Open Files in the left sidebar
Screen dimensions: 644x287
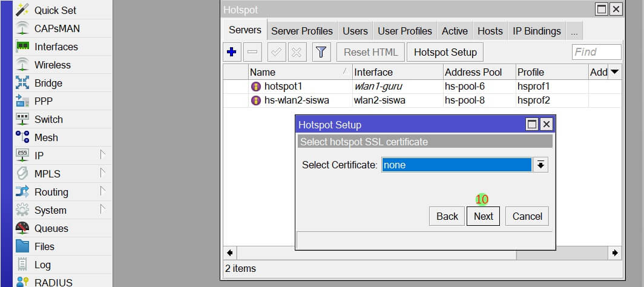pyautogui.click(x=44, y=246)
